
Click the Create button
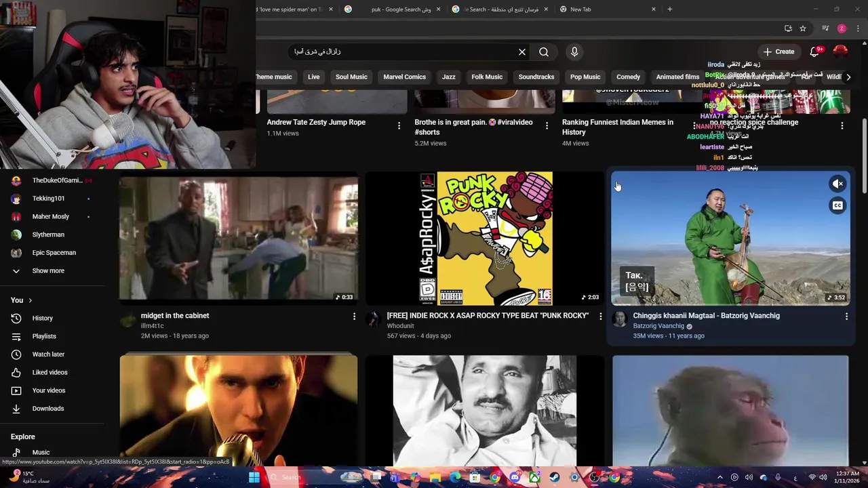coord(778,52)
